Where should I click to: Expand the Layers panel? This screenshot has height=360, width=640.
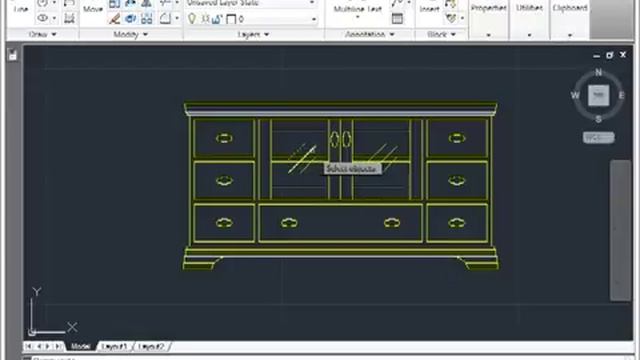tap(253, 34)
